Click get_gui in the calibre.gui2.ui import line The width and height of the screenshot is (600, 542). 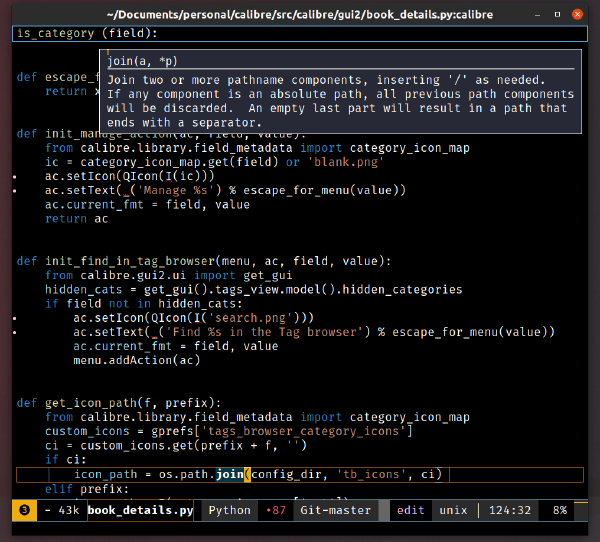coord(268,275)
